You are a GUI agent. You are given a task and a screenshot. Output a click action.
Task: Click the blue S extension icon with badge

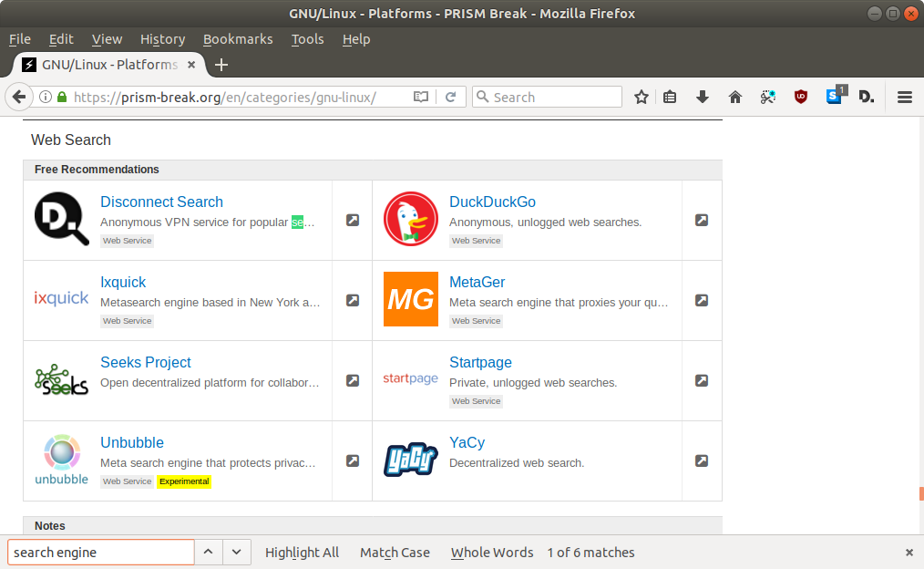pos(835,96)
